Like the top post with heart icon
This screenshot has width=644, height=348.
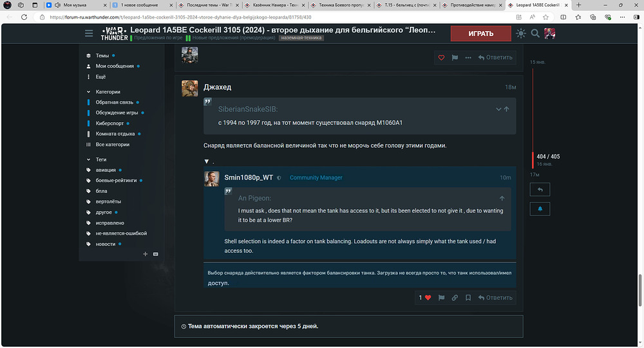[441, 57]
